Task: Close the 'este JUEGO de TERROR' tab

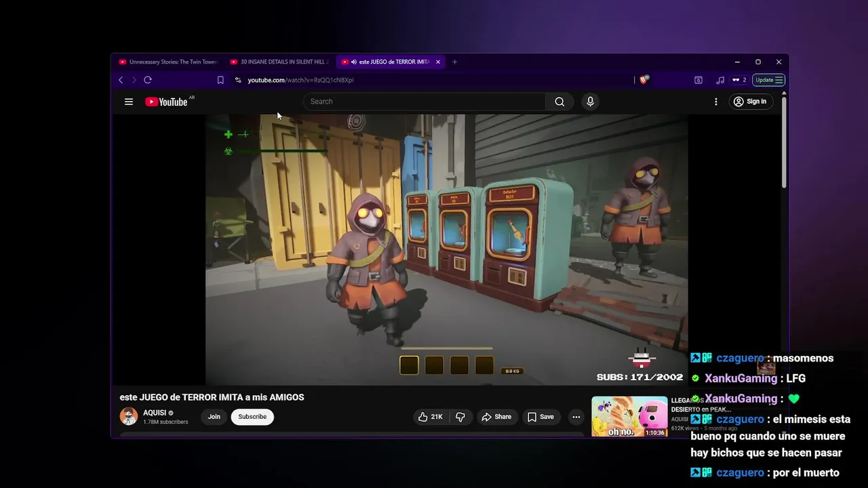Action: (438, 62)
